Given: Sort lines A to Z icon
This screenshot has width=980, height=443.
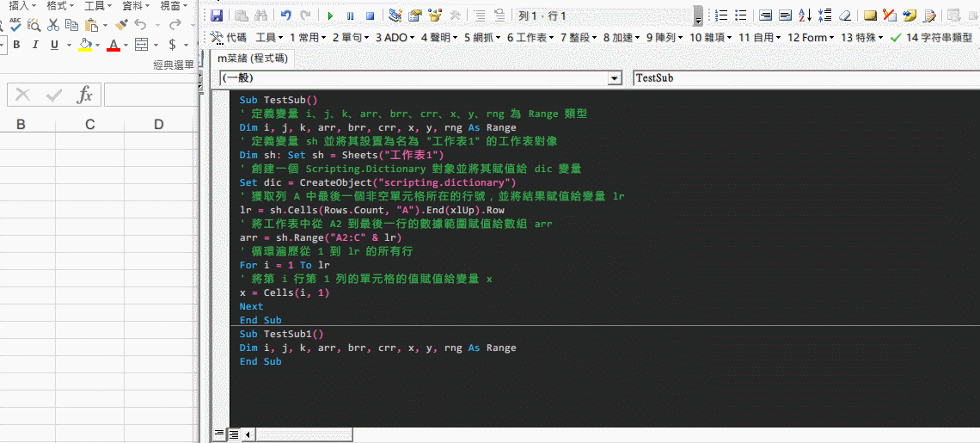Looking at the screenshot, I should [x=805, y=15].
